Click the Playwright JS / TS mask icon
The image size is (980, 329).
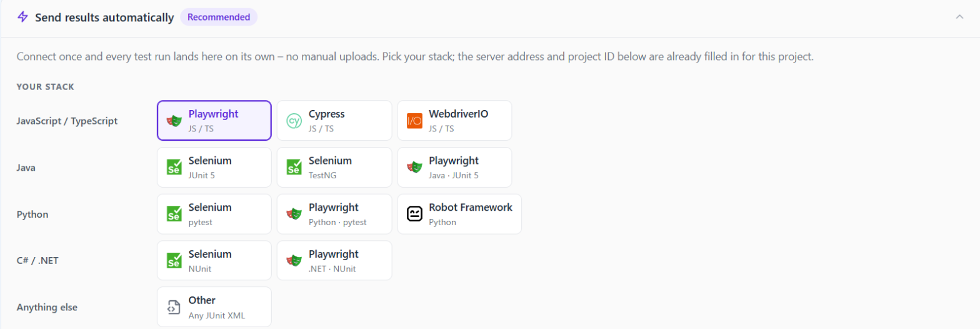pos(174,121)
